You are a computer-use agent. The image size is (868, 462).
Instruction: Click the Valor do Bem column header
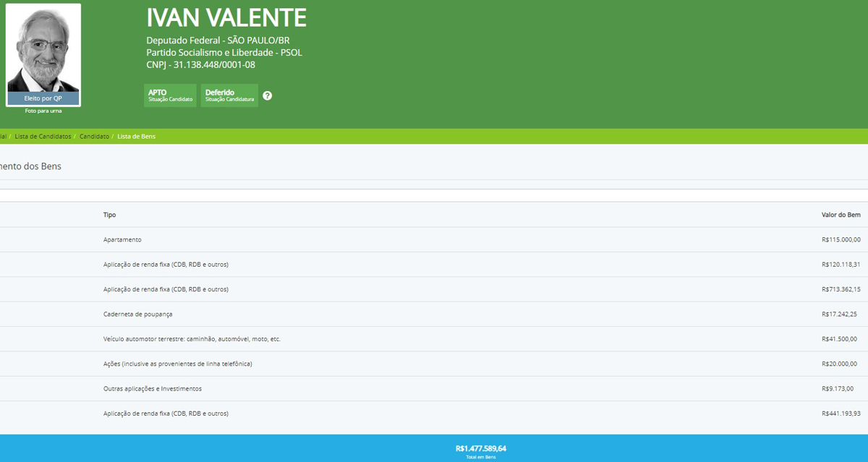pyautogui.click(x=841, y=215)
